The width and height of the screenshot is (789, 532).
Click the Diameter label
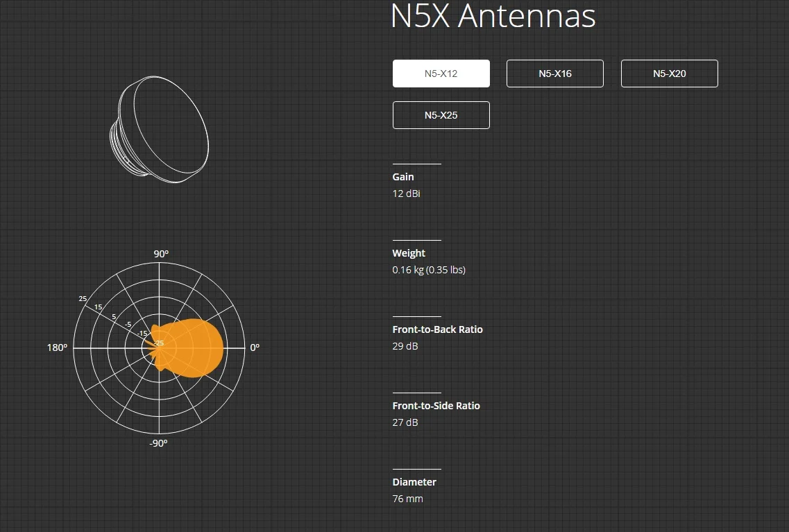[x=414, y=482]
